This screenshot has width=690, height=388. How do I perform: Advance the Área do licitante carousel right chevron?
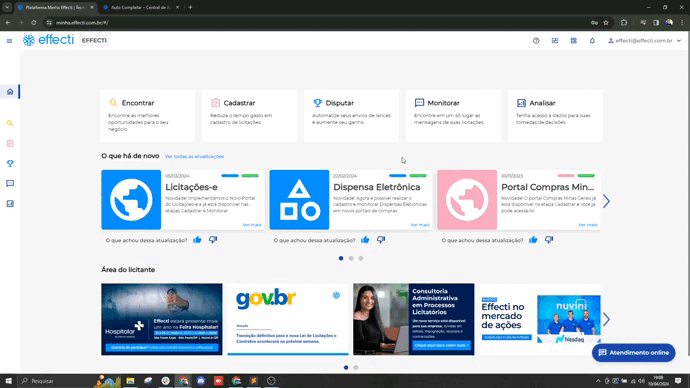click(606, 319)
